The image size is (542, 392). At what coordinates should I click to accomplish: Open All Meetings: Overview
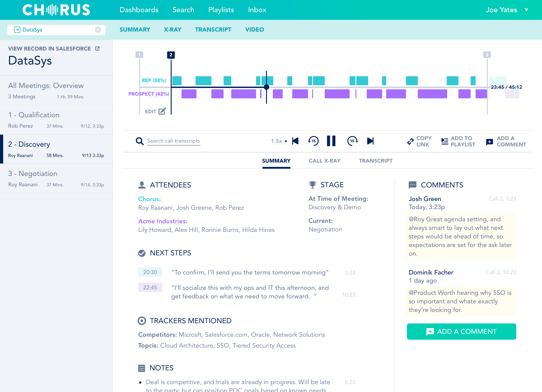coord(56,91)
